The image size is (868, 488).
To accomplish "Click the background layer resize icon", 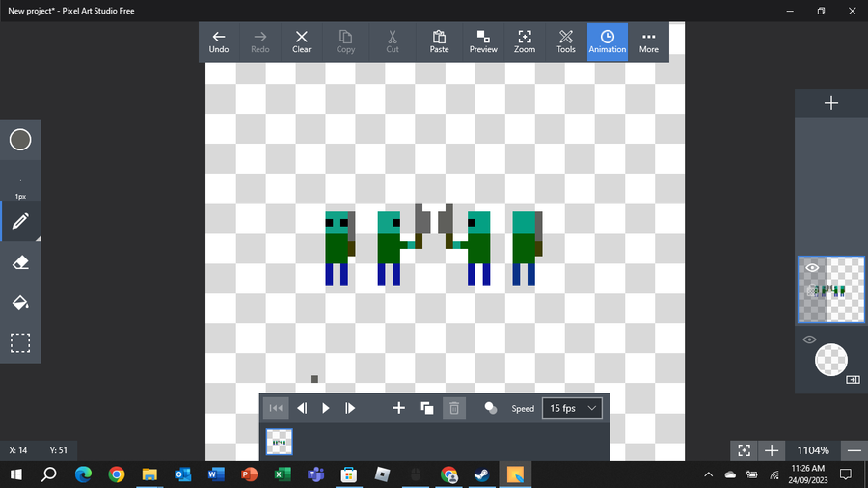I will click(x=854, y=380).
